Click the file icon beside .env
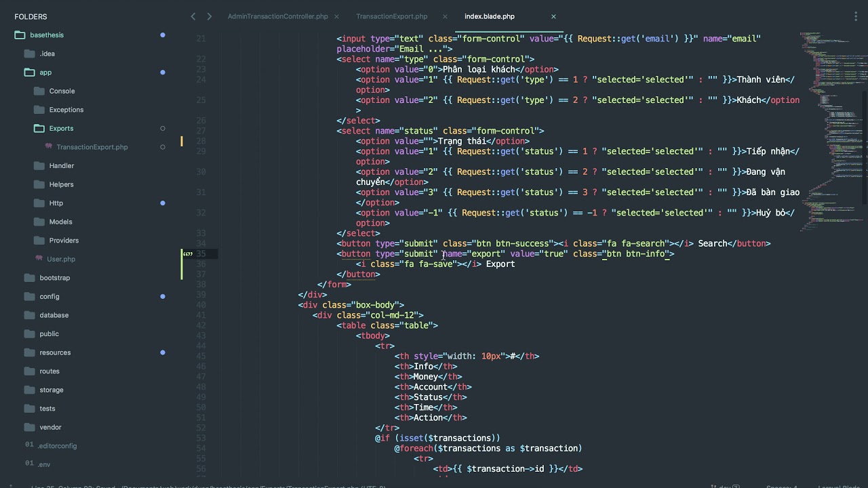This screenshot has height=488, width=868. 29,464
